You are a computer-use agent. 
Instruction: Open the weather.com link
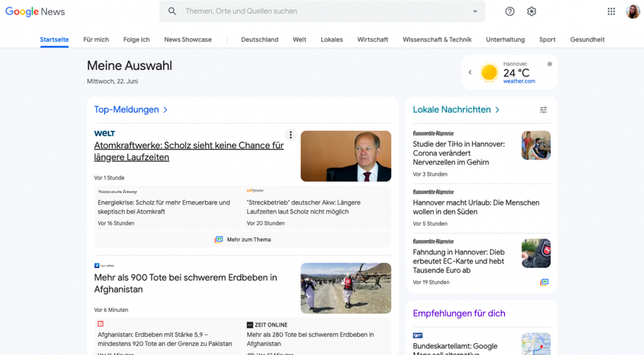coord(519,81)
